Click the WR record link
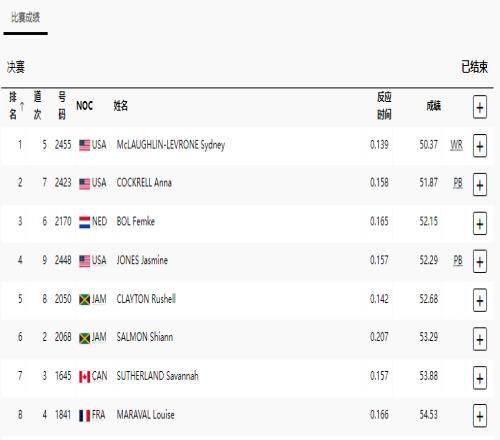Viewport: 500px width, 440px height. click(456, 145)
